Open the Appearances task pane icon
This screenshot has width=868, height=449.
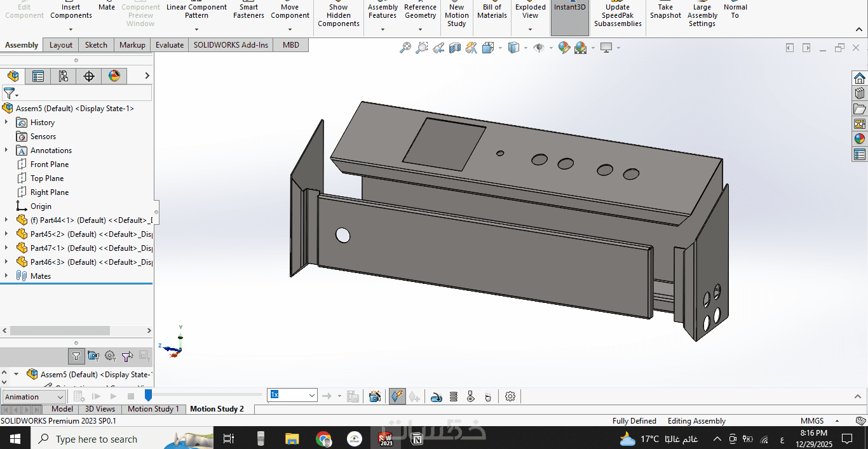[860, 139]
